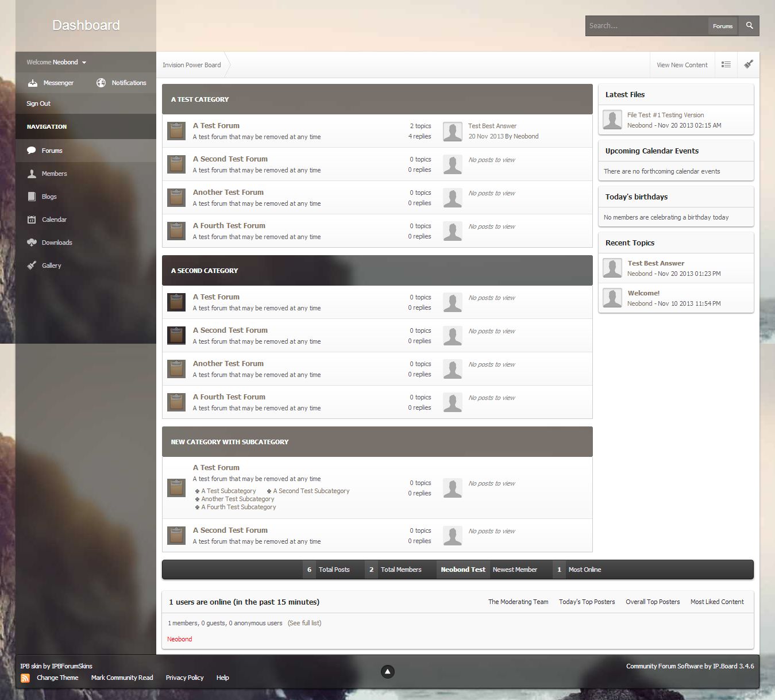The image size is (775, 700).
Task: Click View New Content link
Action: tap(682, 65)
